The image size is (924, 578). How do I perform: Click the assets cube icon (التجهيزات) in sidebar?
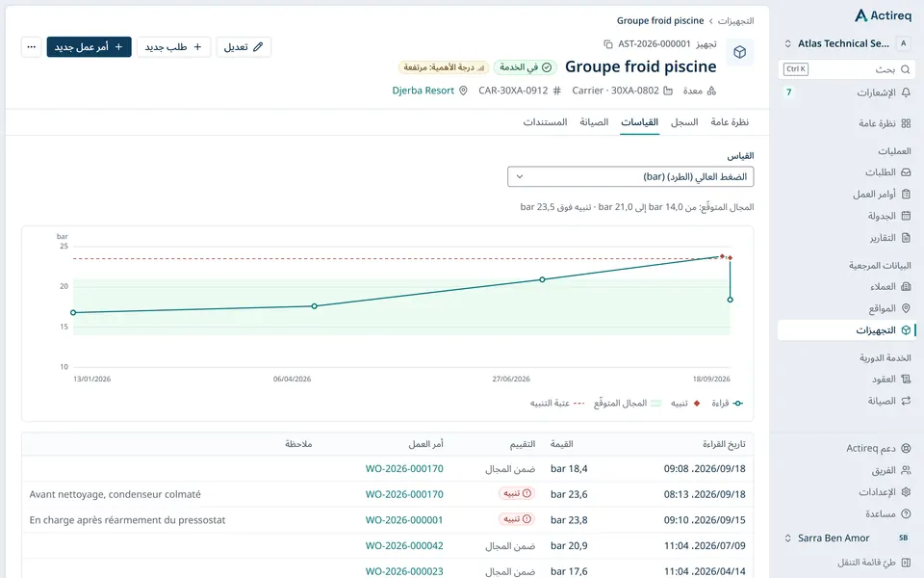906,330
